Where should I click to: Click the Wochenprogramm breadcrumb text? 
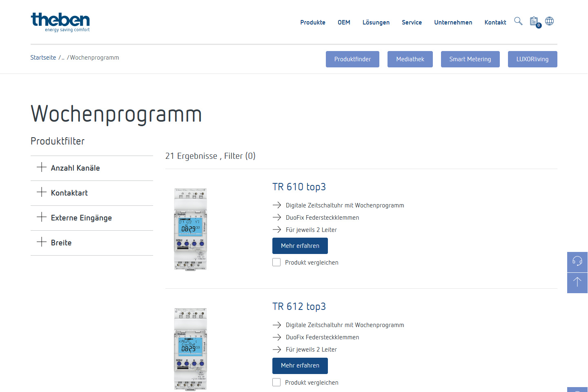(x=94, y=58)
